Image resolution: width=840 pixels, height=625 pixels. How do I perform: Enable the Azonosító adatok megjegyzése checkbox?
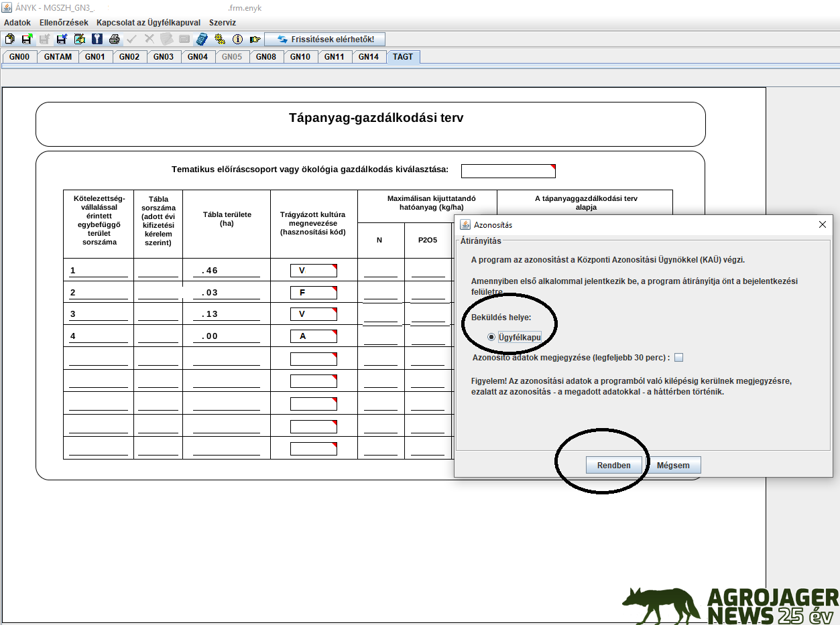(x=679, y=358)
